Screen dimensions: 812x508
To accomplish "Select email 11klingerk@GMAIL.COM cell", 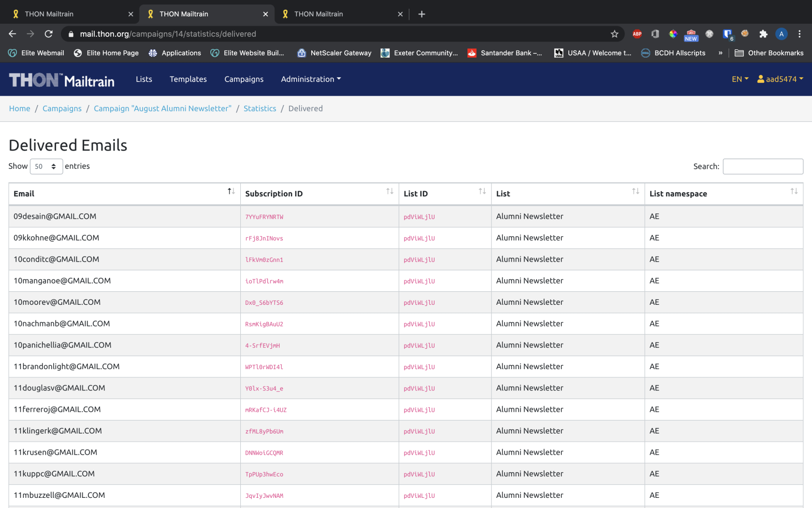I will (125, 431).
